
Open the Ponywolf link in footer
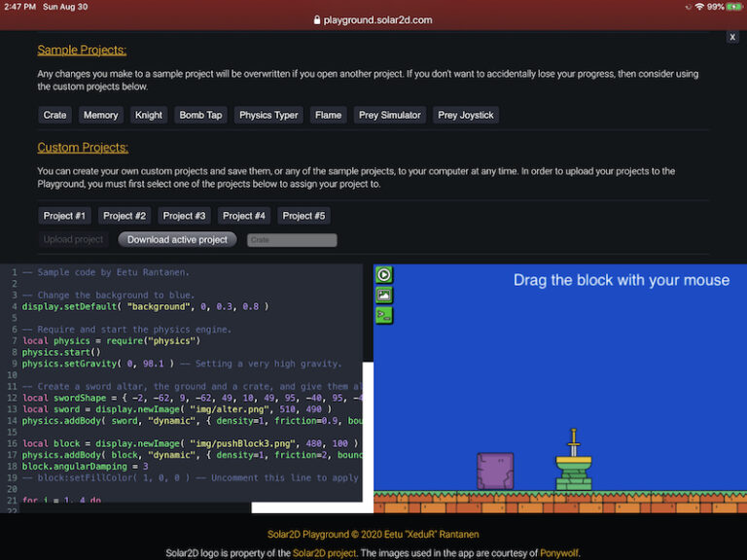[559, 553]
